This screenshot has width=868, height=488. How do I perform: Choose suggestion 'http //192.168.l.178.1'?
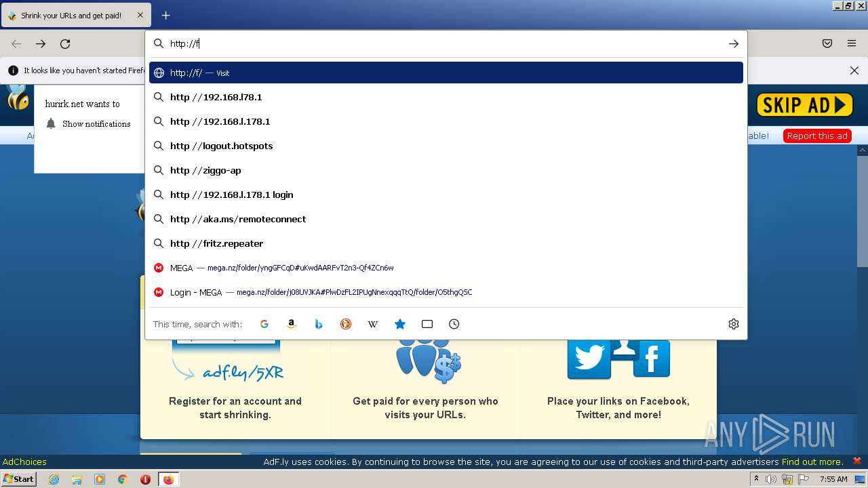click(446, 121)
